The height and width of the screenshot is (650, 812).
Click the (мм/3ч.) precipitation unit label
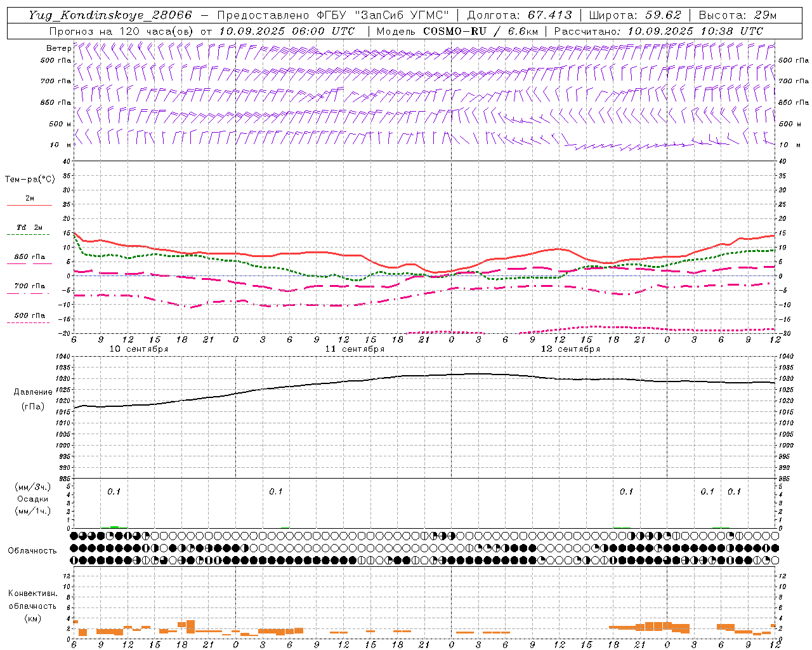click(x=33, y=487)
